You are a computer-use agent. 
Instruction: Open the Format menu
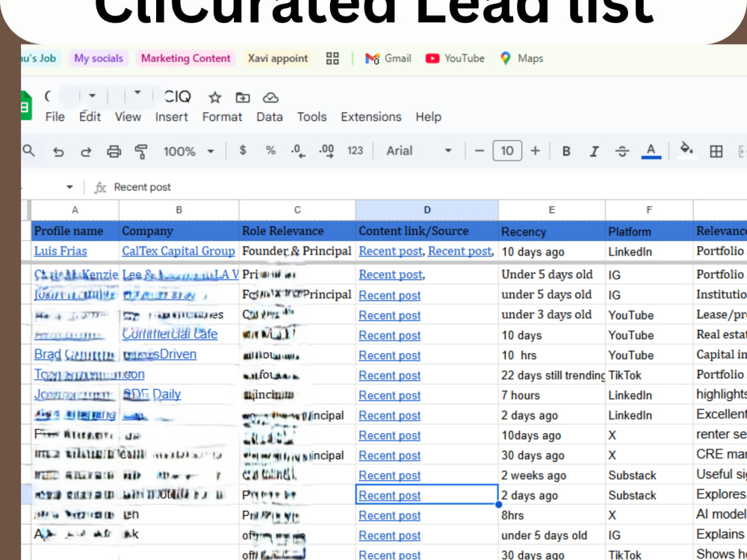pyautogui.click(x=222, y=117)
